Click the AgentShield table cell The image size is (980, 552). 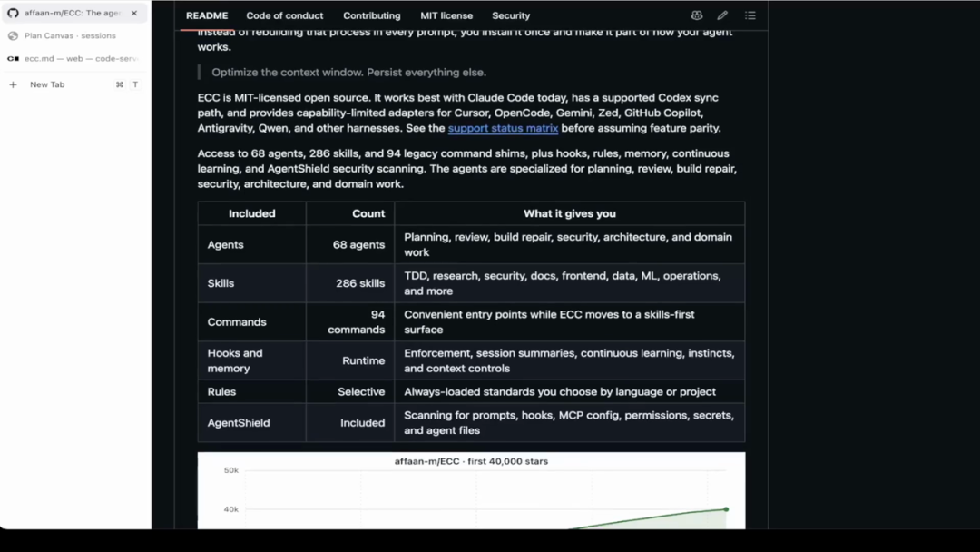tap(252, 423)
